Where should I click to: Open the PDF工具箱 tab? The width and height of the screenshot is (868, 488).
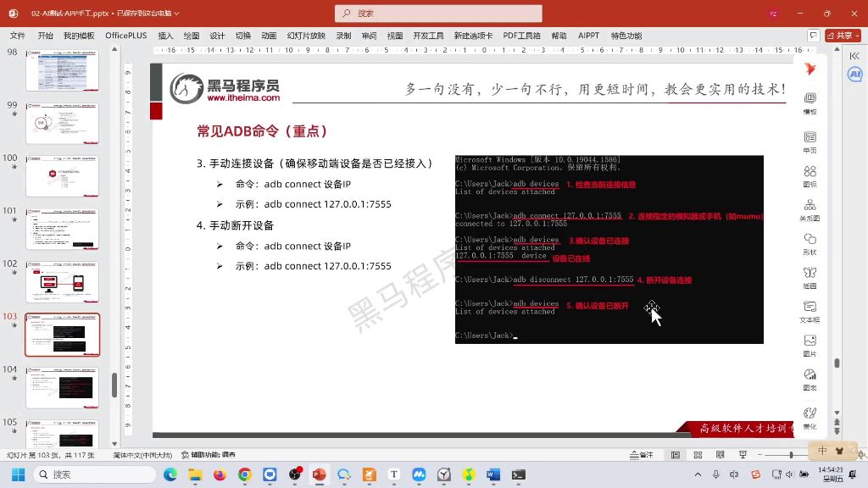pyautogui.click(x=521, y=36)
